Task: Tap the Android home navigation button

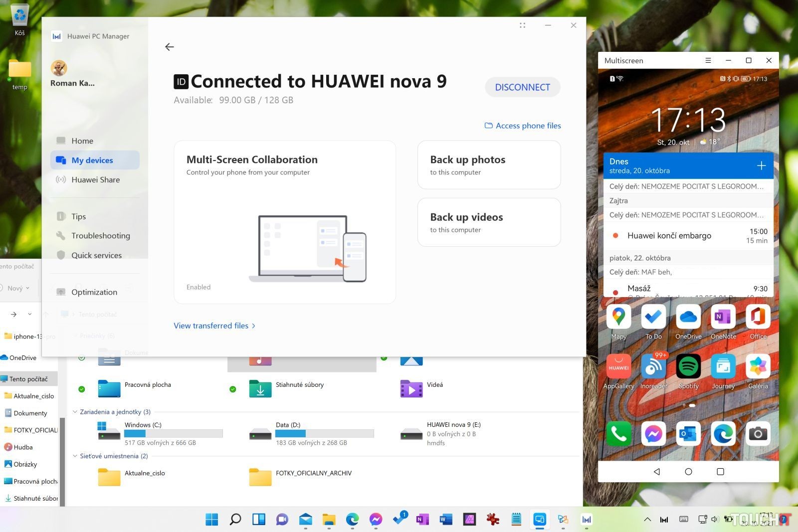Action: click(x=688, y=472)
